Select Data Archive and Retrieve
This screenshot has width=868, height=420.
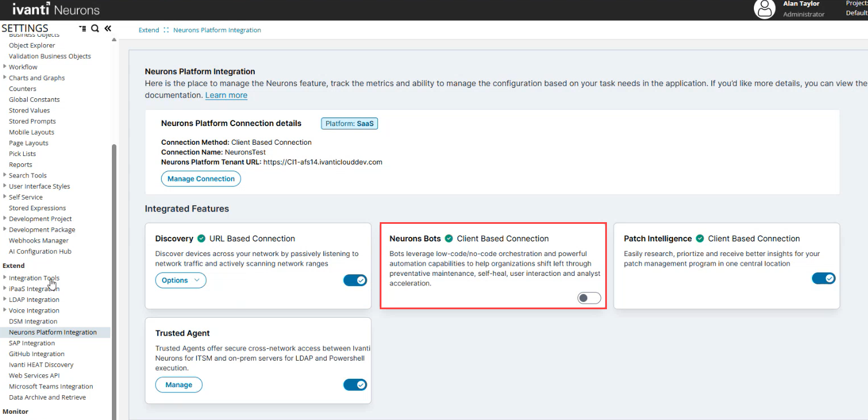point(47,397)
